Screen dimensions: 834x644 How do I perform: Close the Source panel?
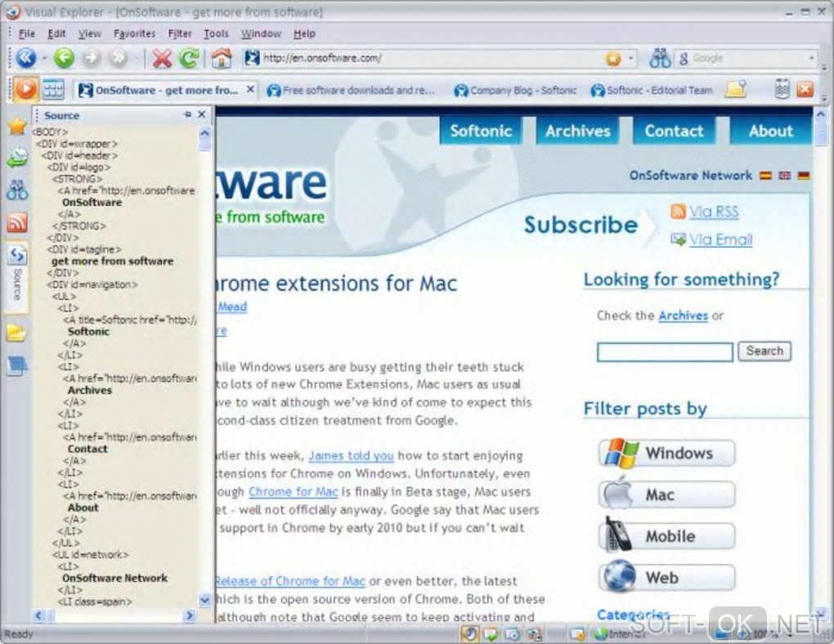click(x=202, y=114)
